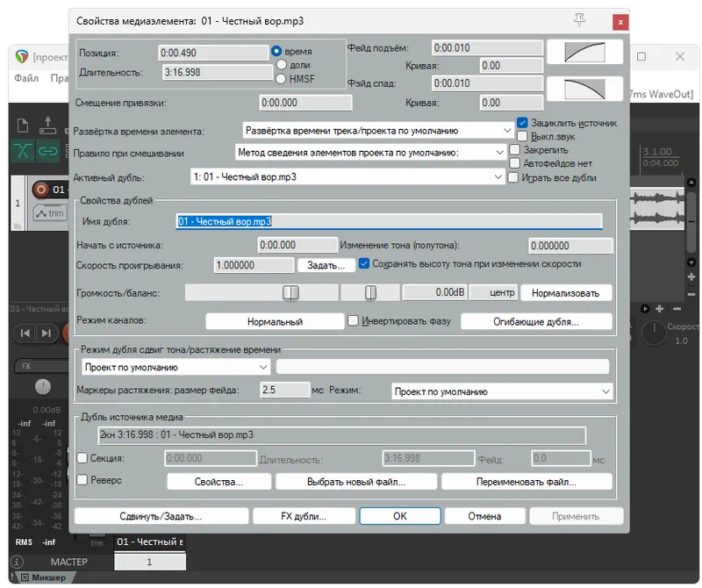Check 'Инвертировать фазу' checkbox

coord(354,320)
